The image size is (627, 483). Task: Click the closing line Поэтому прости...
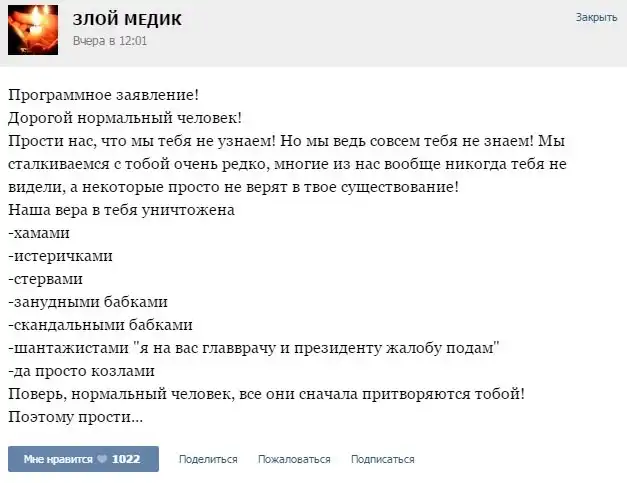75,416
